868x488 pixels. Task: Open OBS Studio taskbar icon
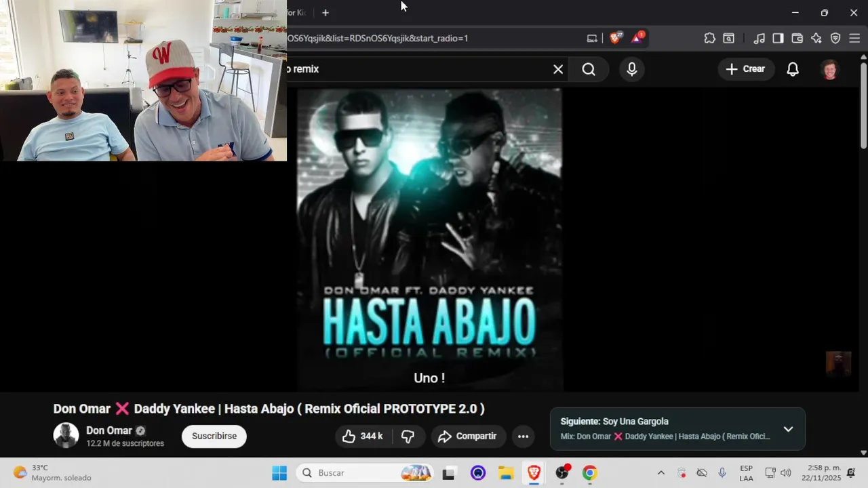click(x=562, y=473)
